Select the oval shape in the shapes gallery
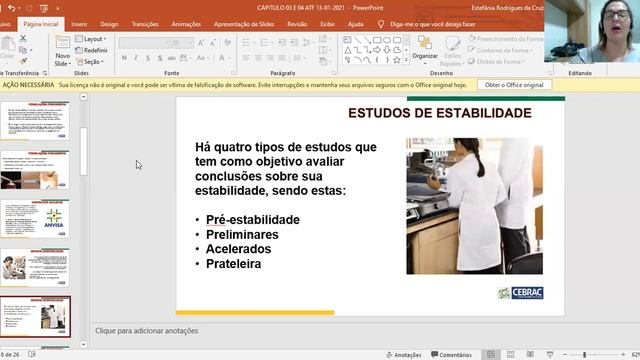This screenshot has width=640, height=360. coord(387,40)
